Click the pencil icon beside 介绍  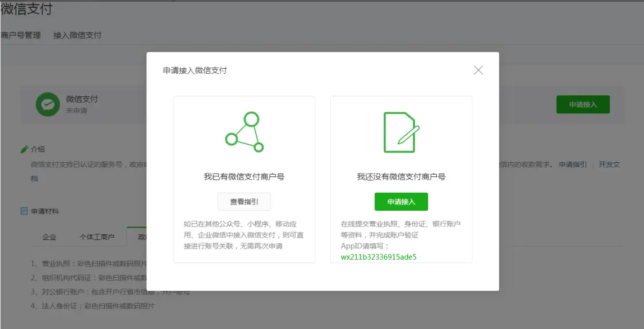(x=24, y=149)
